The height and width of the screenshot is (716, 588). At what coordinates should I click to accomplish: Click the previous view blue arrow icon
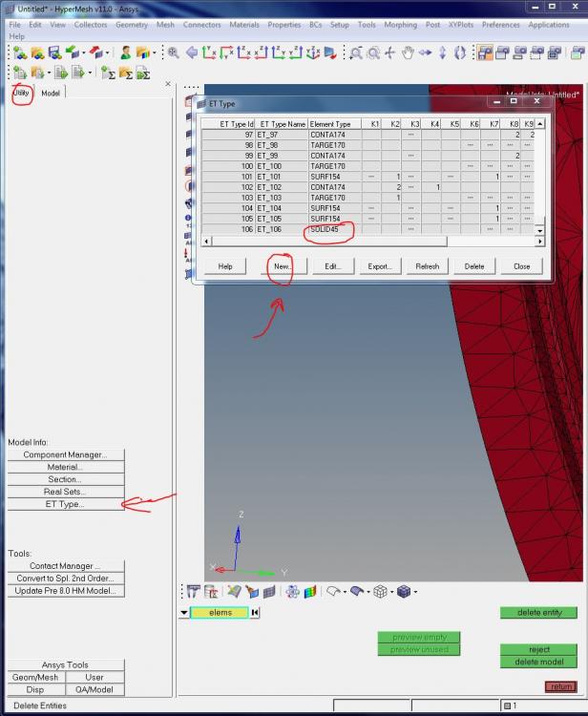(192, 53)
